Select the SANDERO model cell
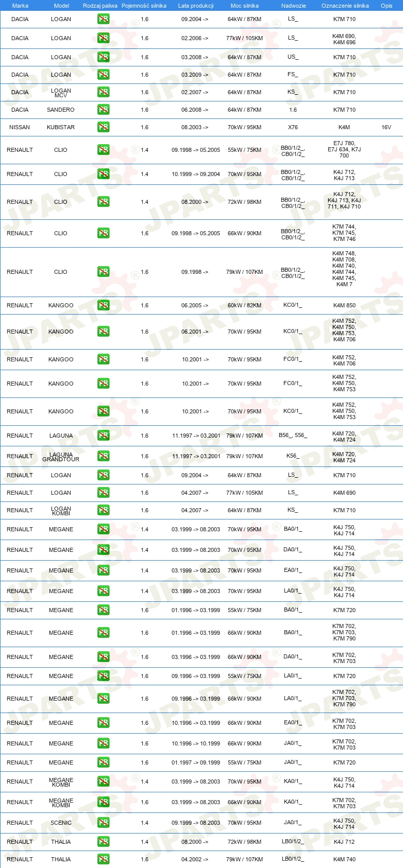403x868 pixels. coord(61,110)
